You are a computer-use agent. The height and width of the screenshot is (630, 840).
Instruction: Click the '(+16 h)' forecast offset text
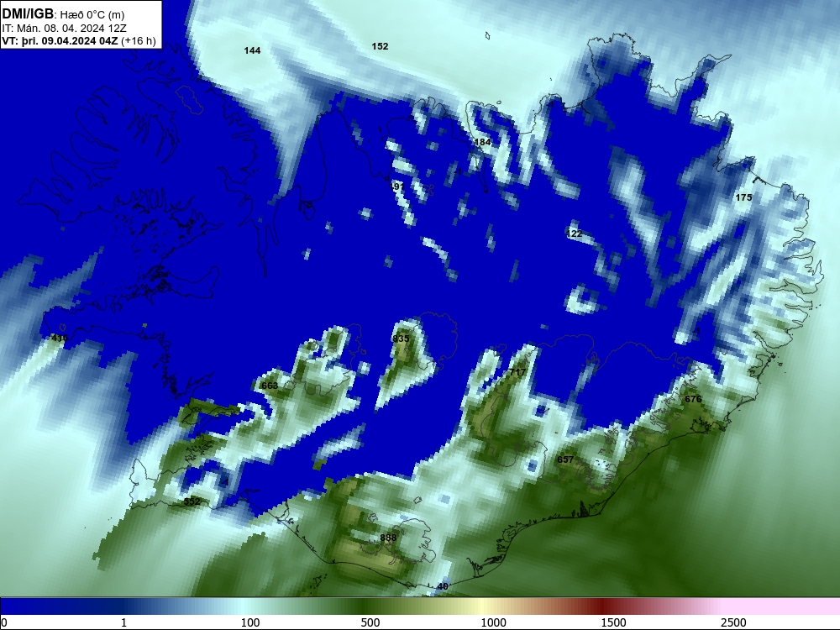pyautogui.click(x=139, y=40)
